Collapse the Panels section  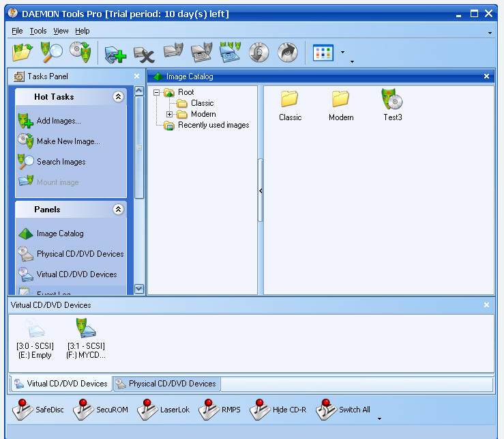point(118,209)
